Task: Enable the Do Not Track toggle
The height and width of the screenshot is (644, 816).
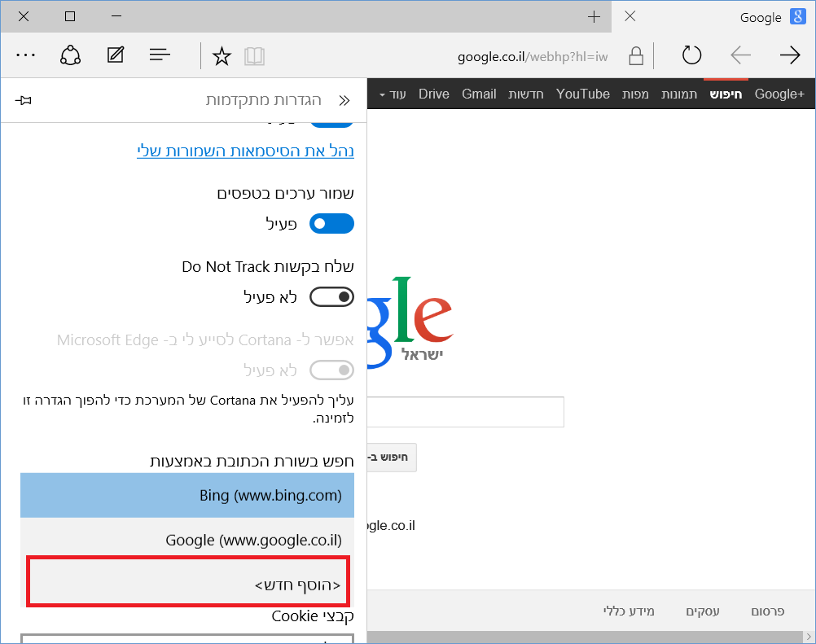Action: (x=331, y=297)
